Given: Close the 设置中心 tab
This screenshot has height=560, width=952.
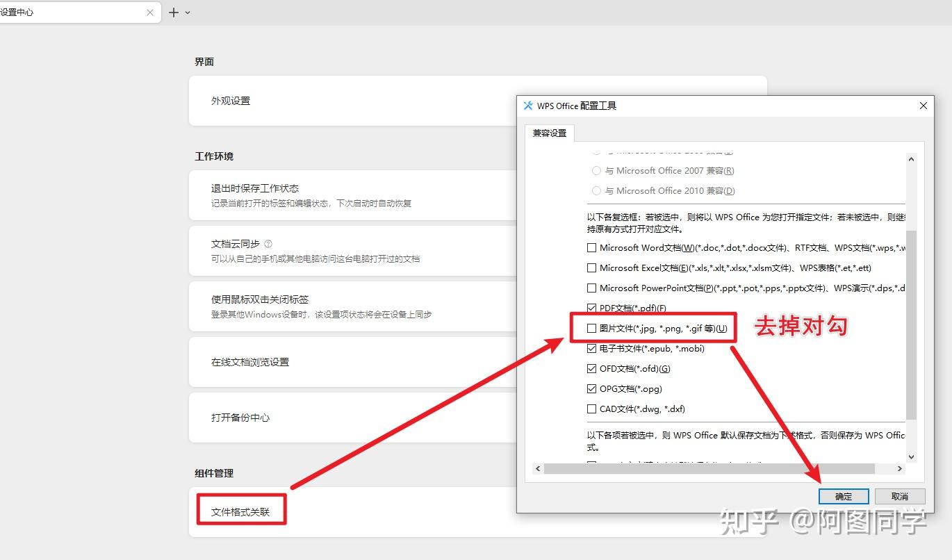Looking at the screenshot, I should click(150, 13).
